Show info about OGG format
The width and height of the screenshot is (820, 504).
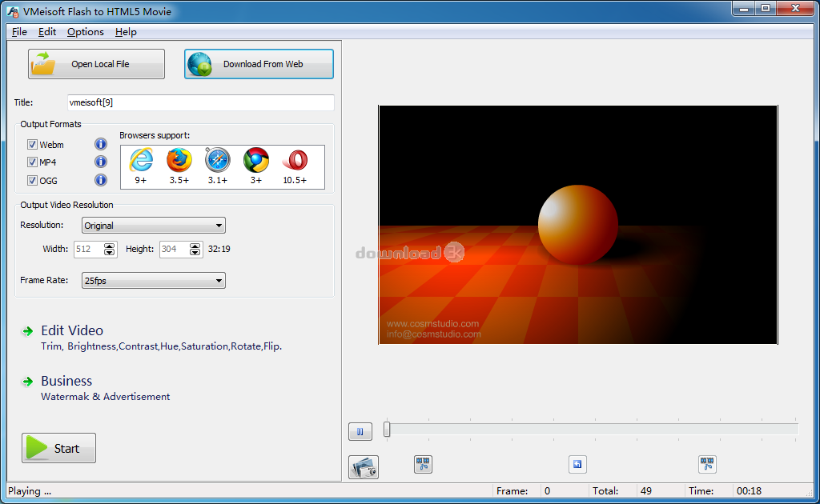pyautogui.click(x=100, y=180)
